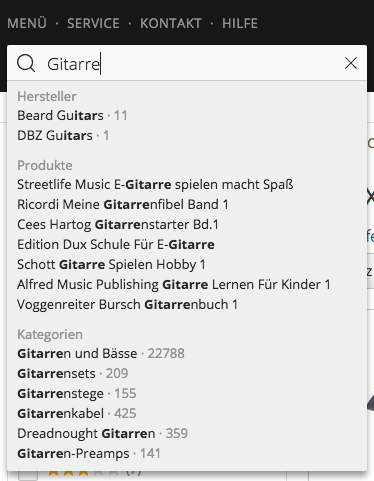Open Schott Gitarre Spielen Hobby 1
Image resolution: width=374 pixels, height=481 pixels.
point(111,264)
